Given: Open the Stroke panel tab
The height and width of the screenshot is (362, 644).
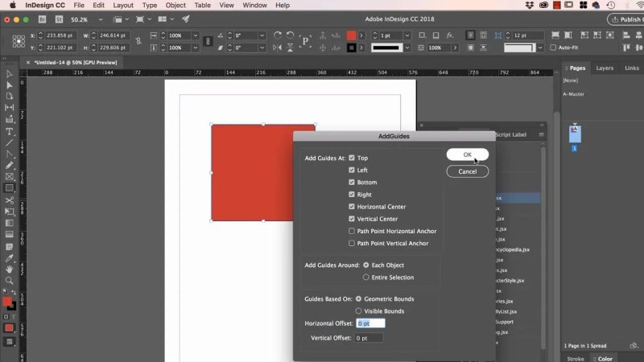Looking at the screenshot, I should point(576,358).
